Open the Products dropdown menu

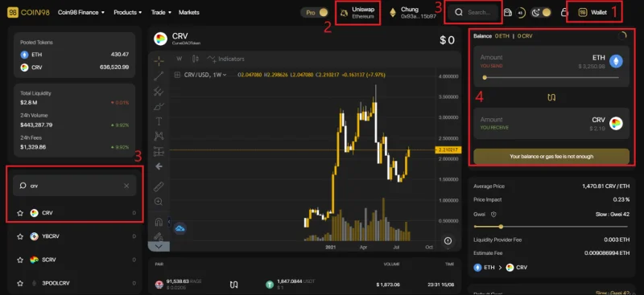click(128, 12)
